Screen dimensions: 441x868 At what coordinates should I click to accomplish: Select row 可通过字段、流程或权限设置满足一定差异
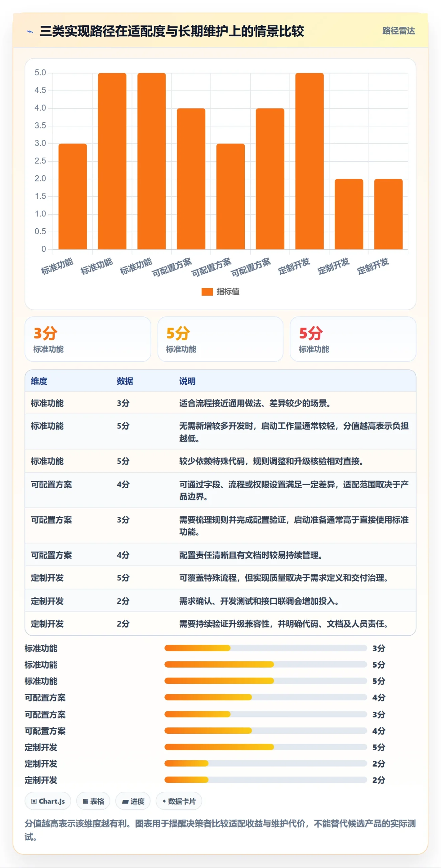pos(220,490)
